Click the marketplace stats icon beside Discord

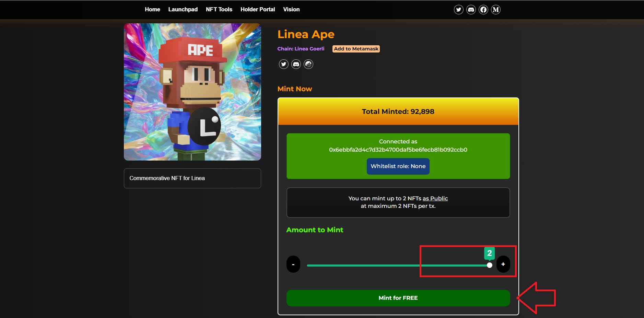[308, 64]
